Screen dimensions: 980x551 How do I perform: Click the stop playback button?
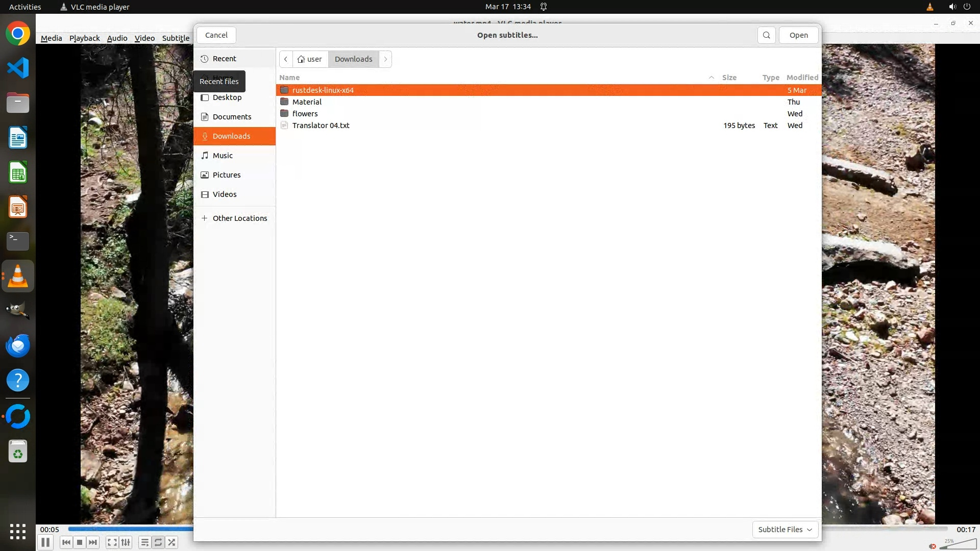pyautogui.click(x=80, y=542)
